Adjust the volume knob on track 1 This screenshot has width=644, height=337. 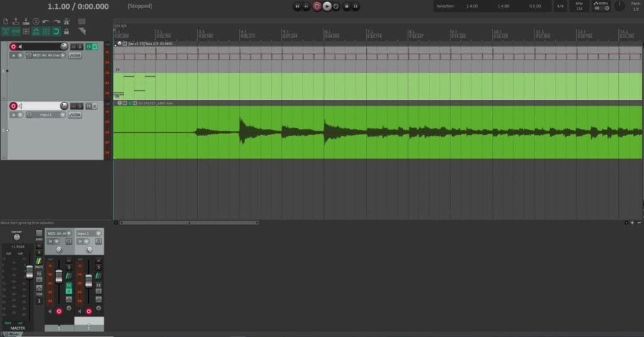click(x=64, y=47)
